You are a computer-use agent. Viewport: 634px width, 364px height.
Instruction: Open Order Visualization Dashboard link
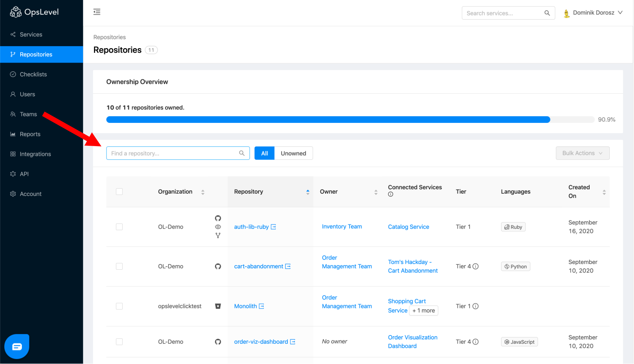point(413,342)
